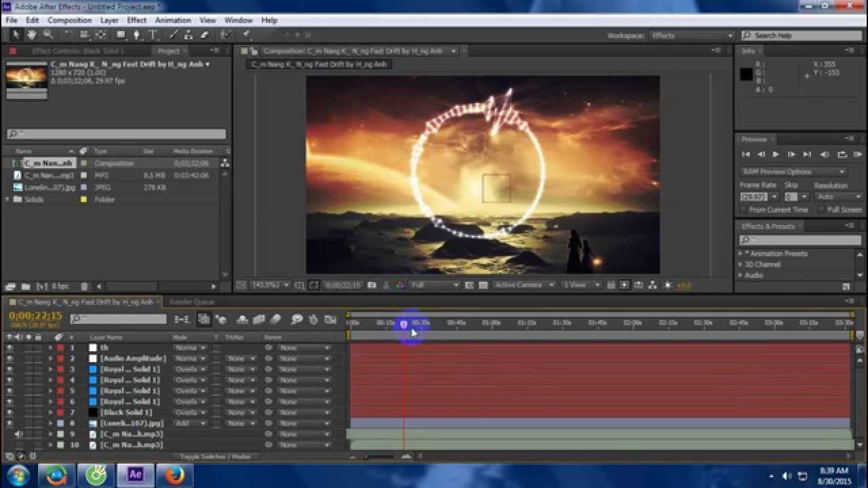Click the Loop button in Preview panel
This screenshot has height=488, width=868.
pyautogui.click(x=842, y=155)
